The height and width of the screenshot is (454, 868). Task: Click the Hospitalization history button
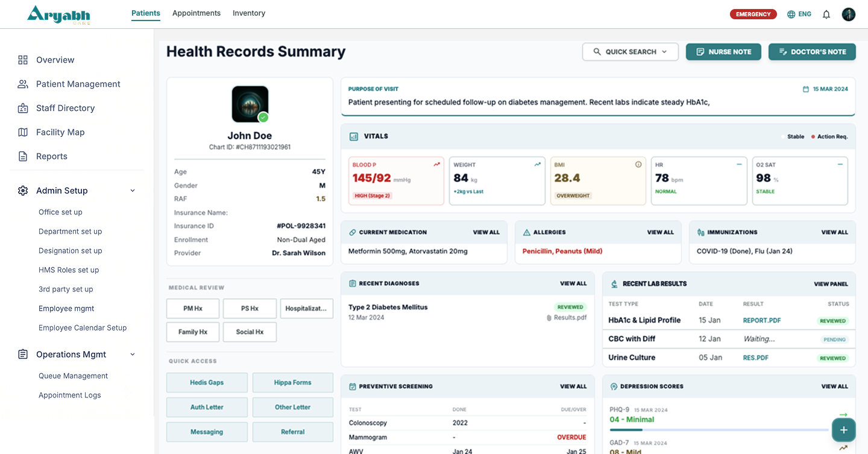click(x=307, y=308)
